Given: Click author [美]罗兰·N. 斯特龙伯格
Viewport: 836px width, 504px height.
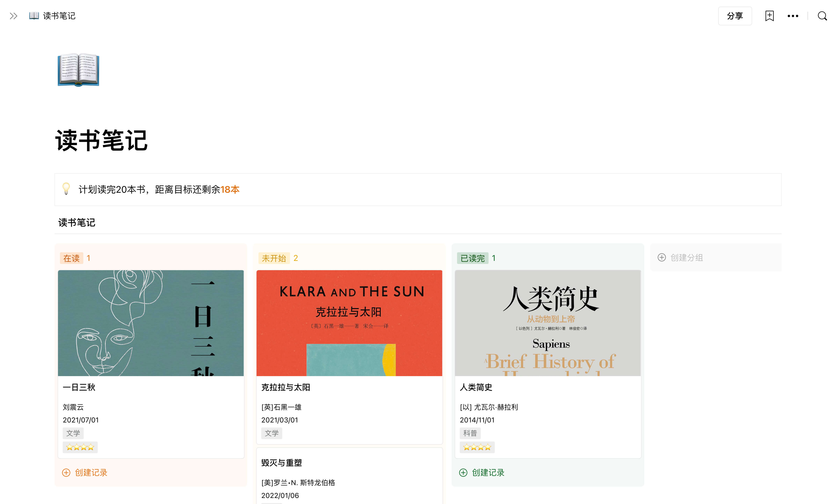Looking at the screenshot, I should (x=298, y=483).
